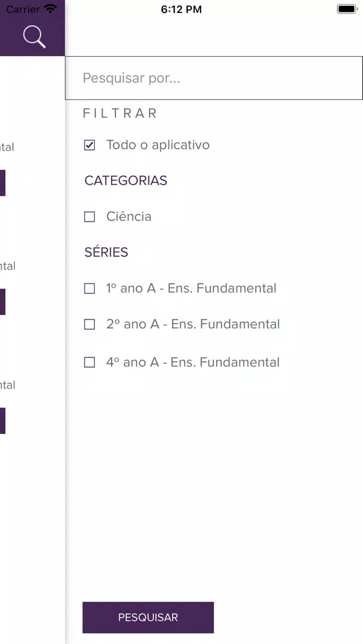
Task: Tap the battery indicator icon
Action: click(348, 9)
